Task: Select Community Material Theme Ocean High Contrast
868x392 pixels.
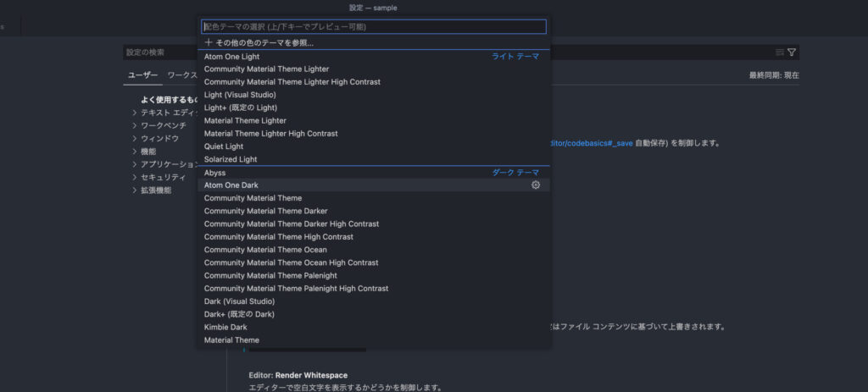Action: [291, 262]
